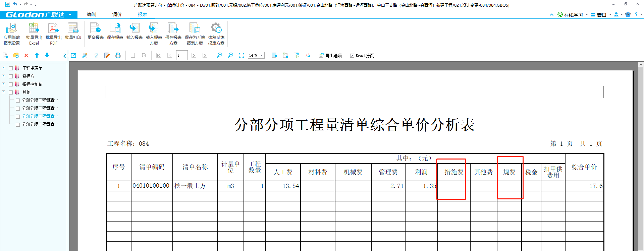Image resolution: width=644 pixels, height=251 pixels.
Task: Open the customize quick access toolbar menu
Action: coord(36,5)
